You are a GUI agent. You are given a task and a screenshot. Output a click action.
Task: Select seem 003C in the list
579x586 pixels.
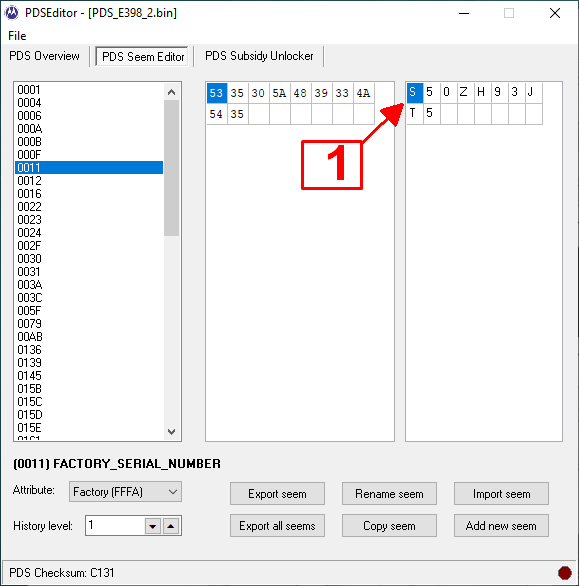[89, 298]
